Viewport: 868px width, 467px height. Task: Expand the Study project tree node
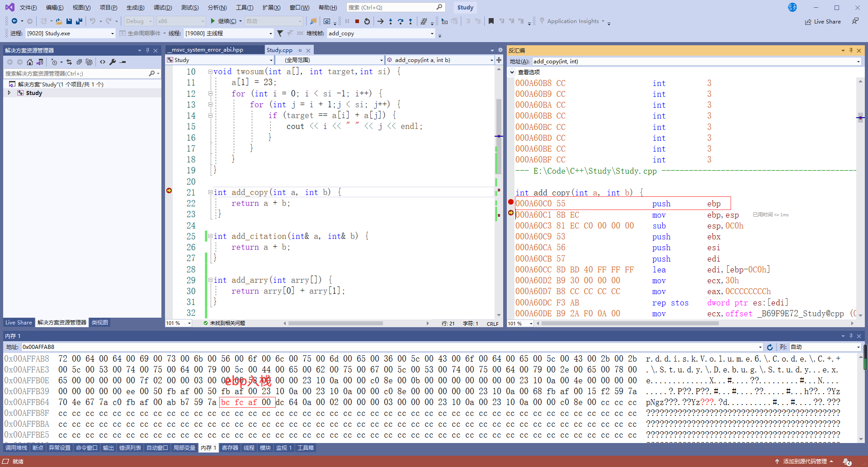pyautogui.click(x=9, y=93)
